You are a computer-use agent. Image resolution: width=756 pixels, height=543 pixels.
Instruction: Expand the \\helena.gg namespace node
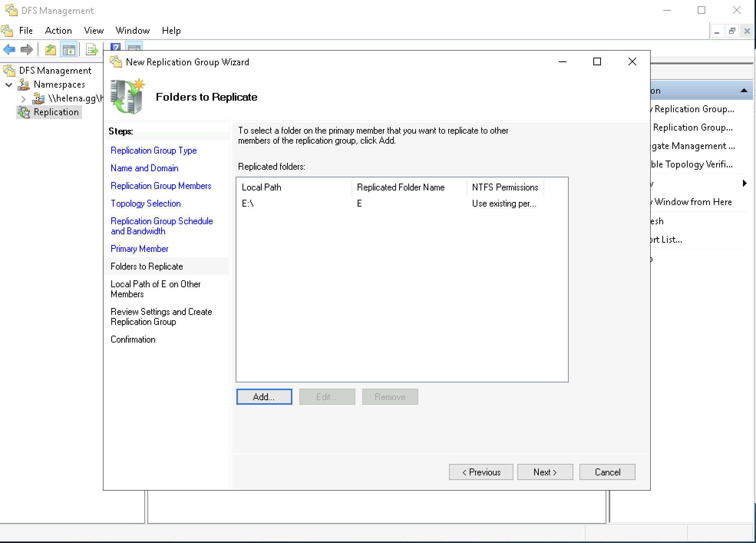click(23, 99)
